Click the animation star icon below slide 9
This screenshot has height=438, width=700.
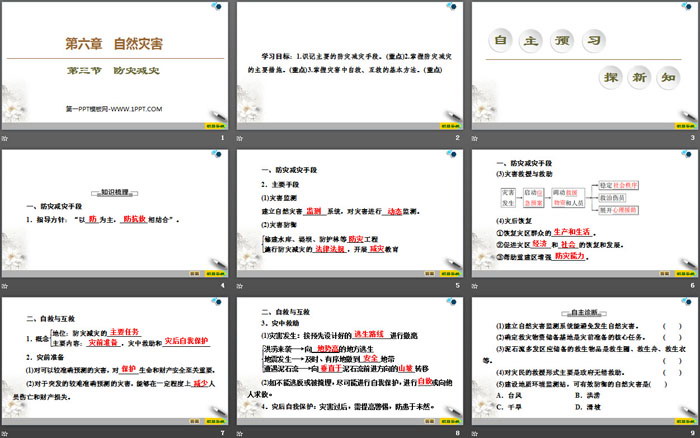pyautogui.click(x=474, y=433)
